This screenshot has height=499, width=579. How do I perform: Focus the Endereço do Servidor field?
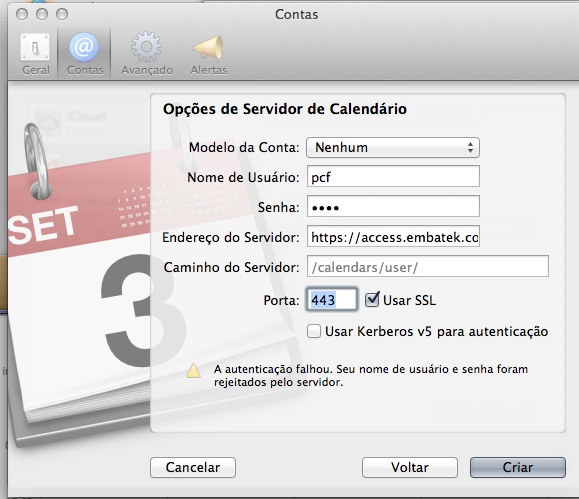pos(393,236)
